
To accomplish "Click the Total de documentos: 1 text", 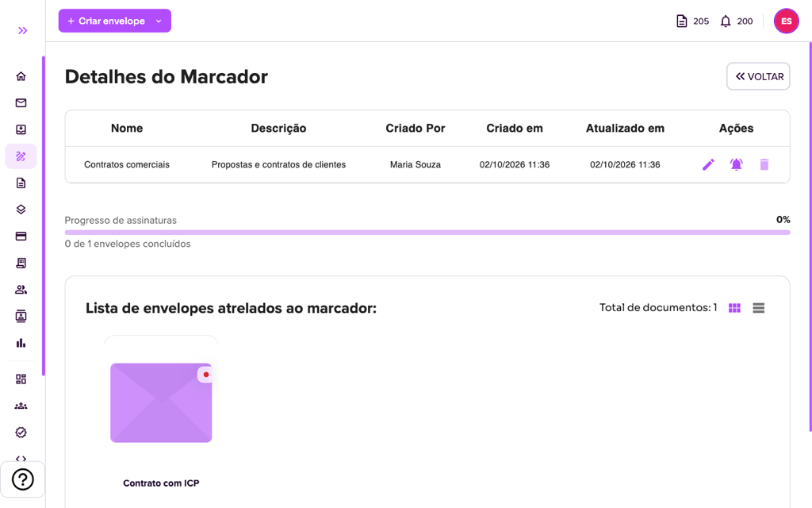I will [x=658, y=307].
